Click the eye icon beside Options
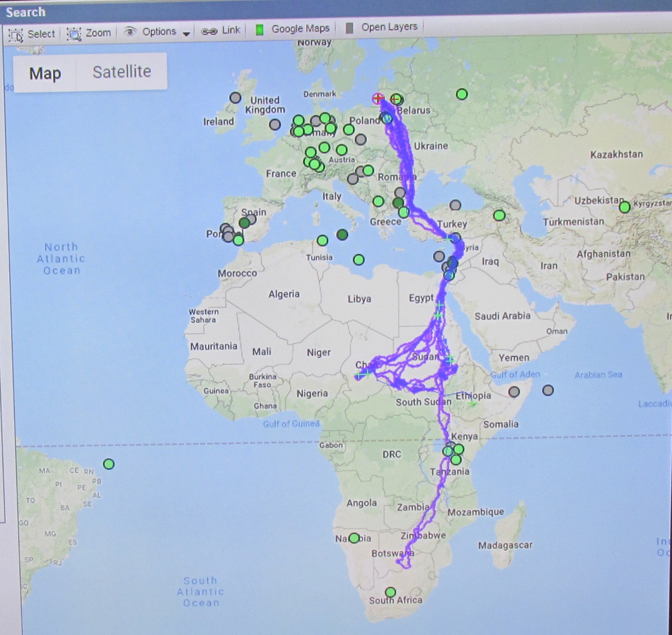 (130, 31)
